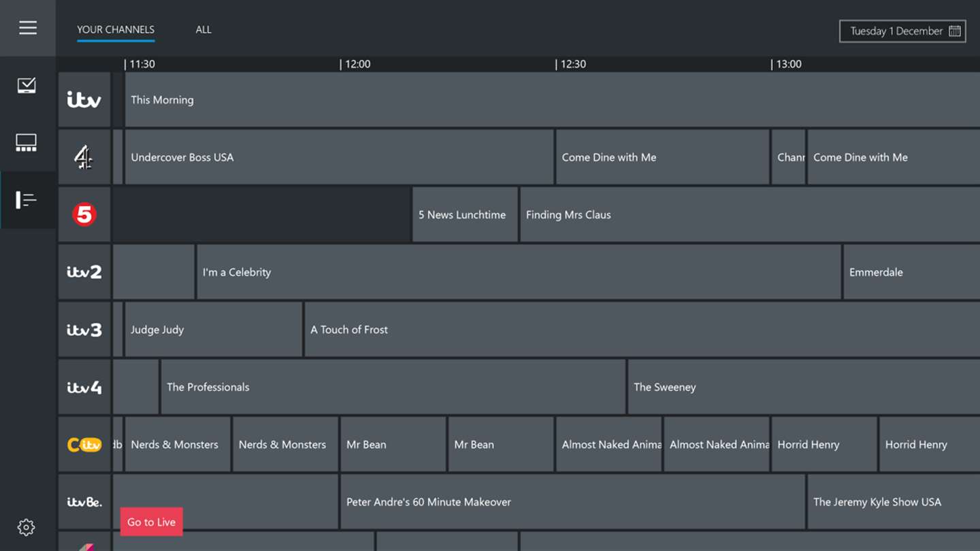Select the TV guide list icon

[27, 200]
